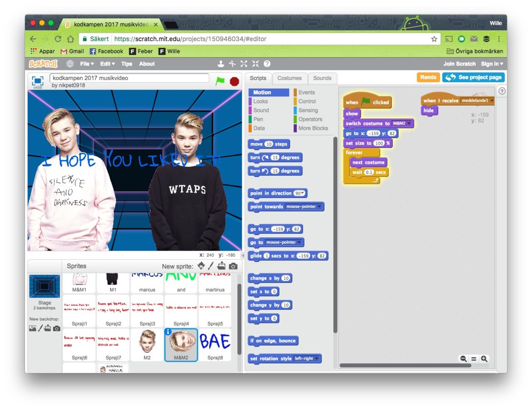This screenshot has height=409, width=532.
Task: Open rotation style left-right dropdown
Action: [x=317, y=359]
